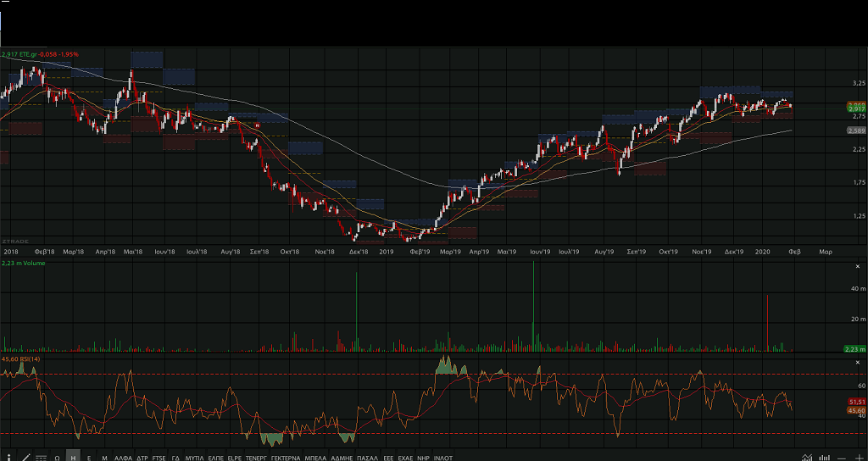The image size is (868, 461).
Task: Switch to the Ω hourly timeframe
Action: (58, 457)
